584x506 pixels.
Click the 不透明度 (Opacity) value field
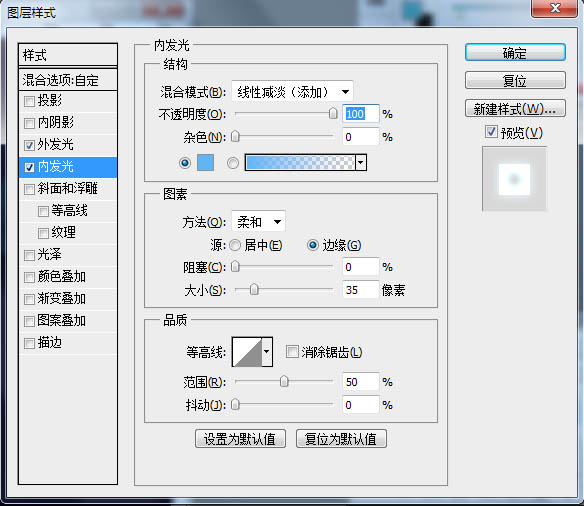click(361, 114)
